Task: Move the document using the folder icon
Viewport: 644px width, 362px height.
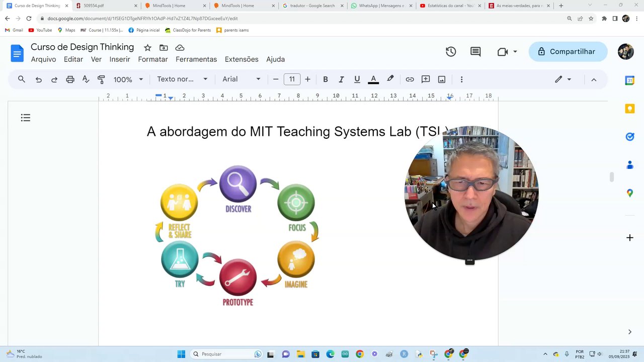Action: 164,48
